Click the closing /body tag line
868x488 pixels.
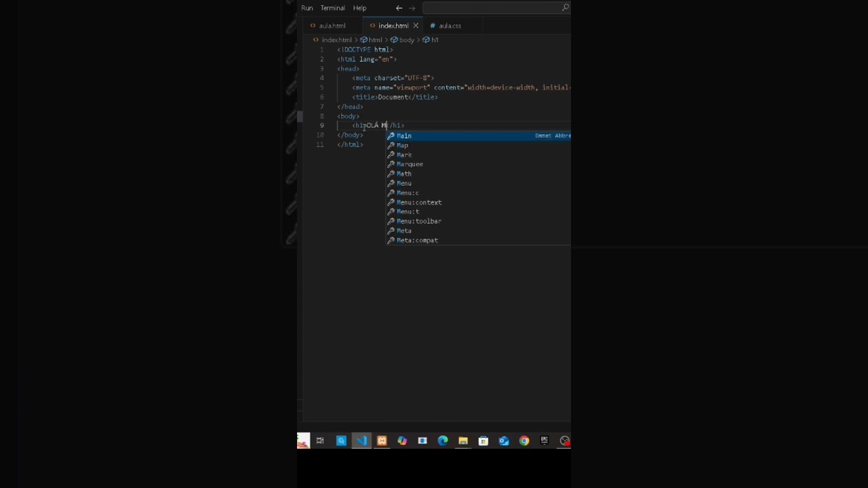350,135
